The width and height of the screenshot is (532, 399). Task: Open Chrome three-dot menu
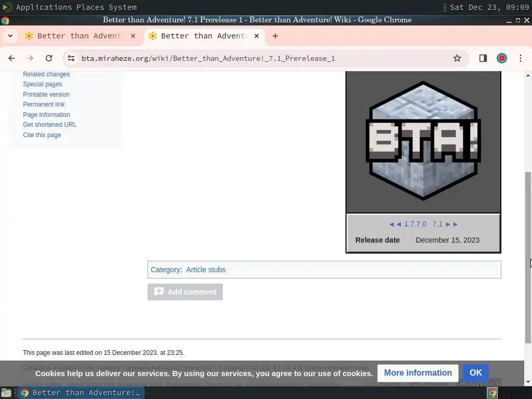[x=521, y=58]
